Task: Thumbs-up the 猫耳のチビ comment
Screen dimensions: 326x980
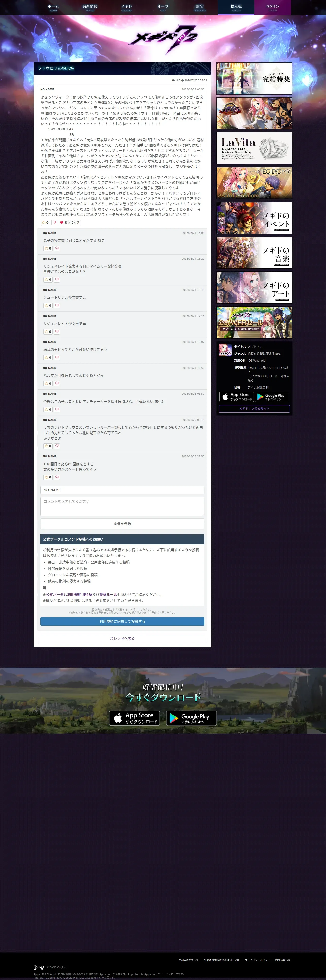Action: [48, 358]
